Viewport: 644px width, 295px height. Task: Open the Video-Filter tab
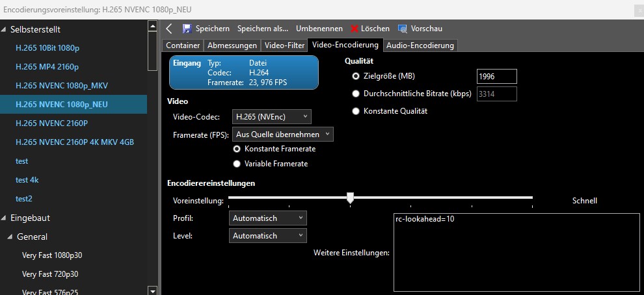[284, 45]
